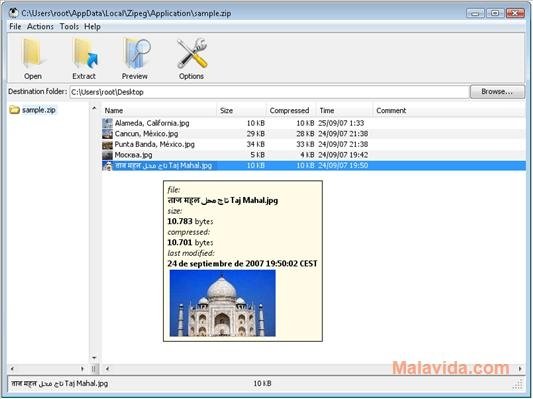Click the Browse... button
Viewport: 533px width, 399px height.
tap(497, 92)
